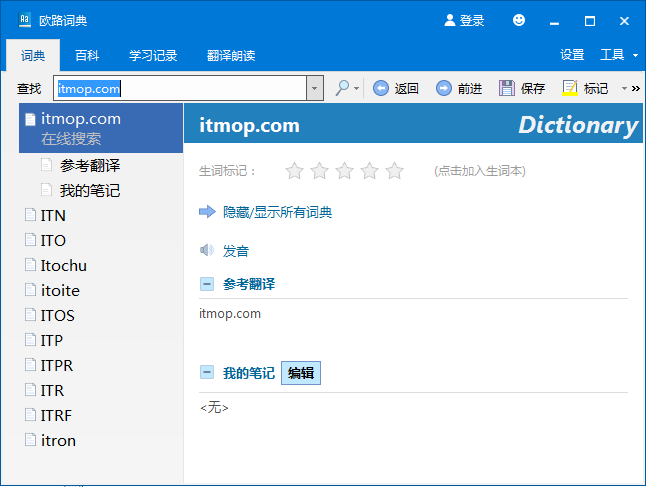Image resolution: width=647 pixels, height=487 pixels.
Task: Collapse the 参考翻译 section
Action: (207, 284)
